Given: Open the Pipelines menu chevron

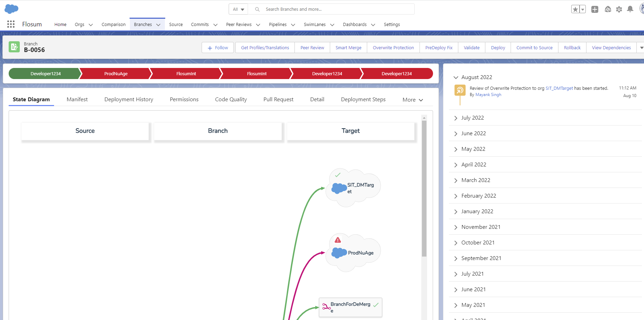Looking at the screenshot, I should coord(293,25).
